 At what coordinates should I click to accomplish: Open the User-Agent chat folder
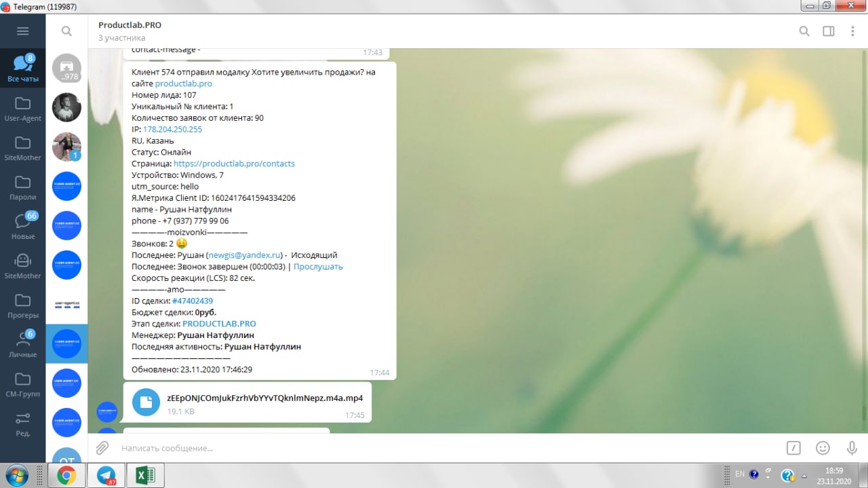click(23, 108)
